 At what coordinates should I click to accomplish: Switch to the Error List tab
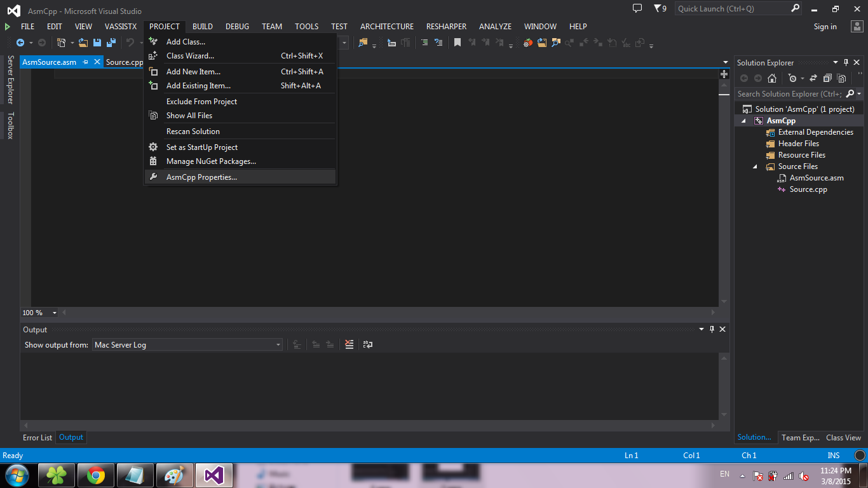pyautogui.click(x=37, y=437)
